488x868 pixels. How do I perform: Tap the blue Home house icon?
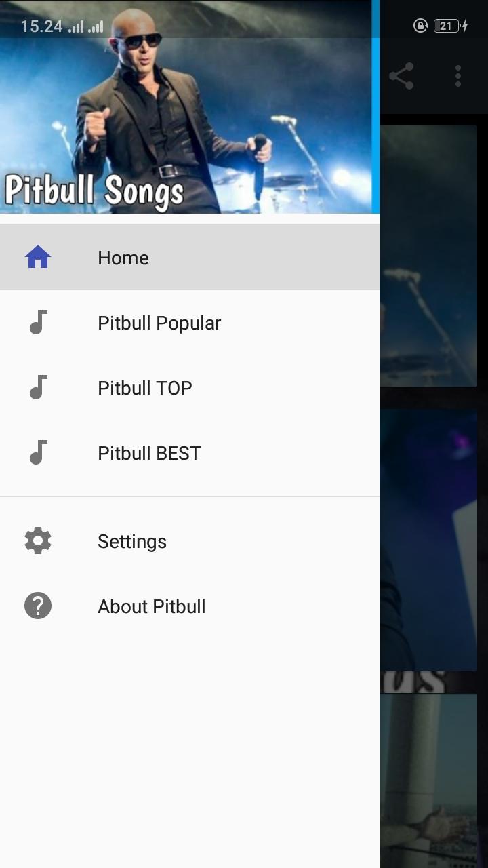pos(38,258)
